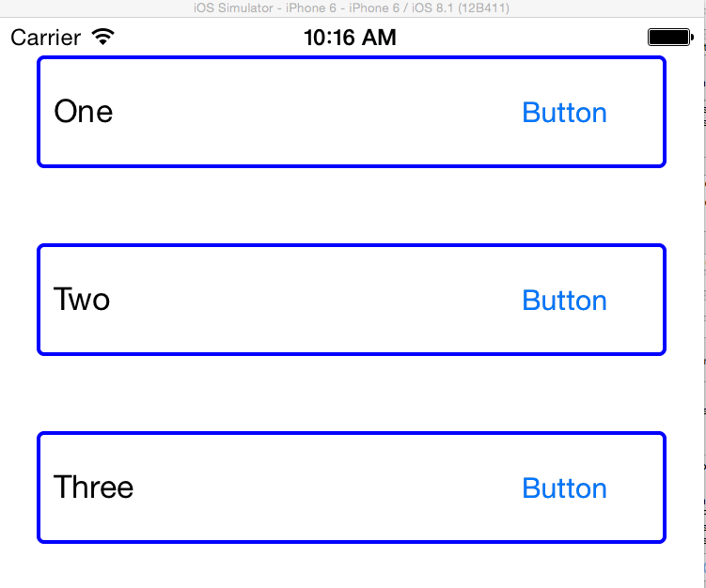Click the Wi-Fi signal icon in status bar
The width and height of the screenshot is (706, 588).
[x=102, y=38]
